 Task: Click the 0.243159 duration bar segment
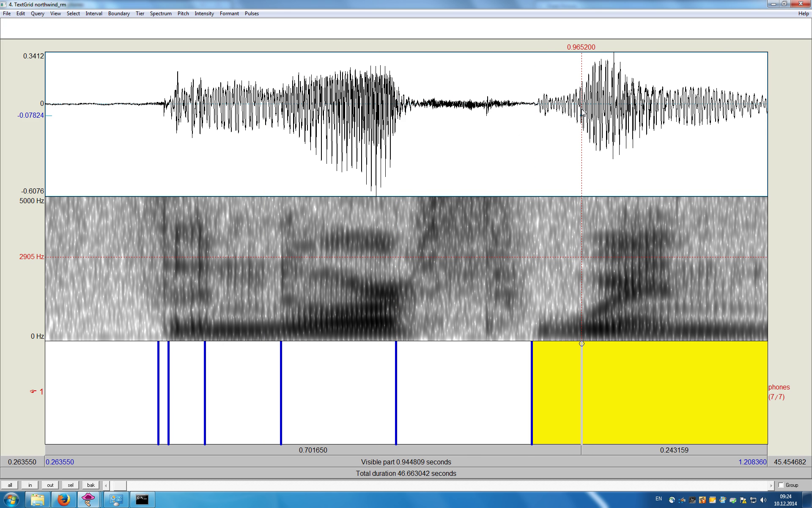click(x=674, y=450)
